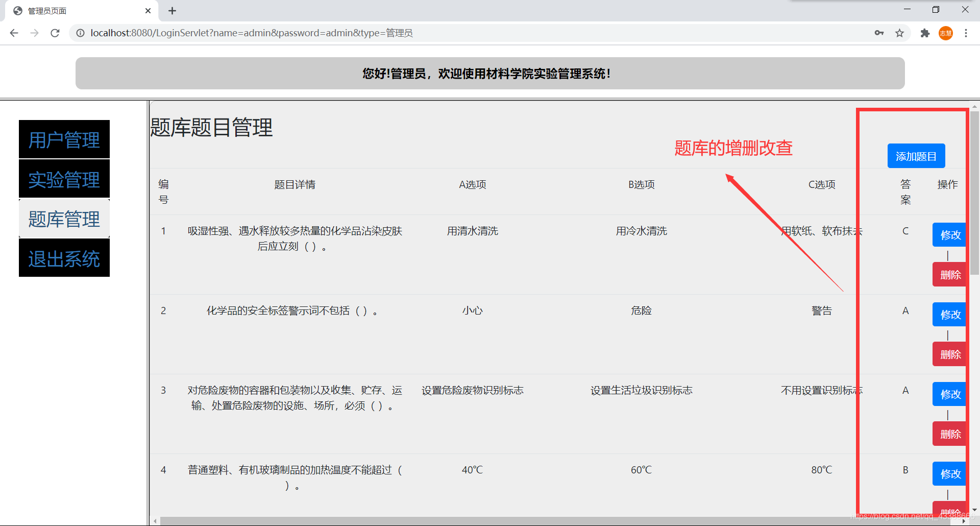This screenshot has height=526, width=980.
Task: Open the Chrome profile avatar
Action: (946, 33)
